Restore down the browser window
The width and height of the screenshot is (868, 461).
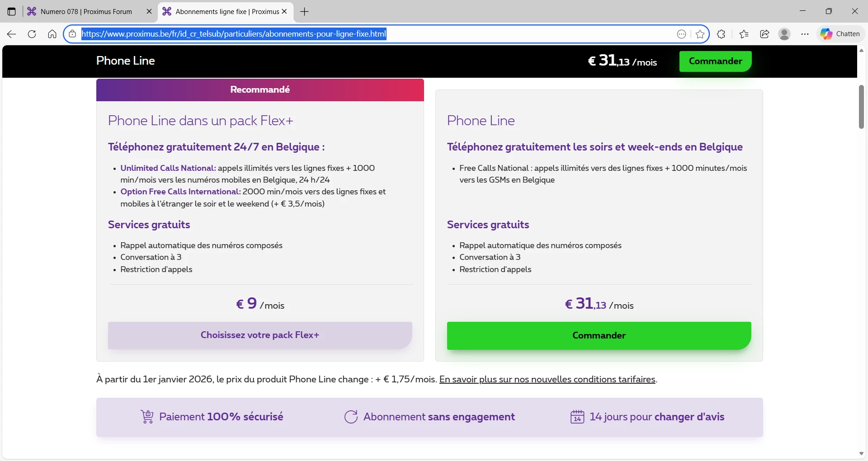(829, 11)
